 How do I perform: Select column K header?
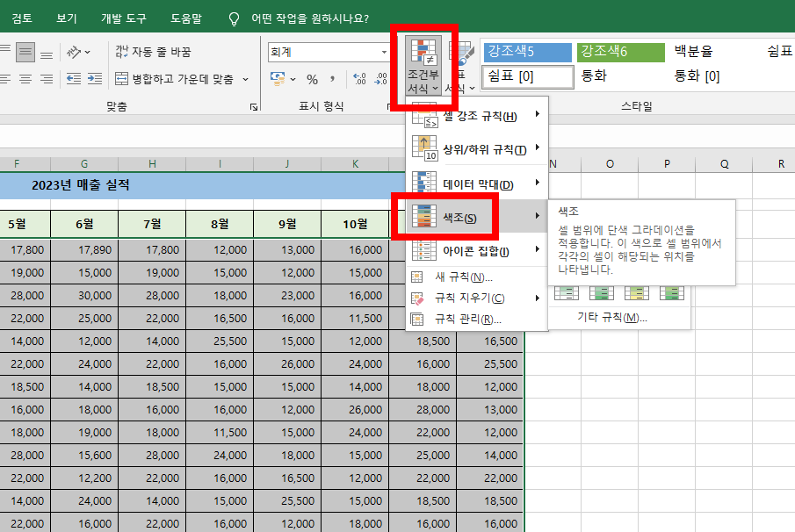pos(355,164)
